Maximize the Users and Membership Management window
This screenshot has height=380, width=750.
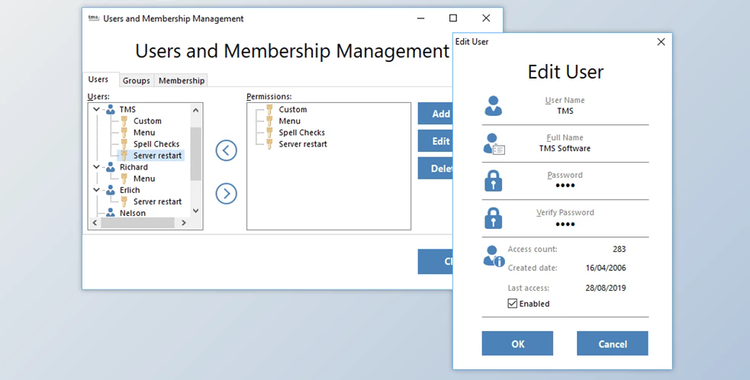click(x=453, y=18)
